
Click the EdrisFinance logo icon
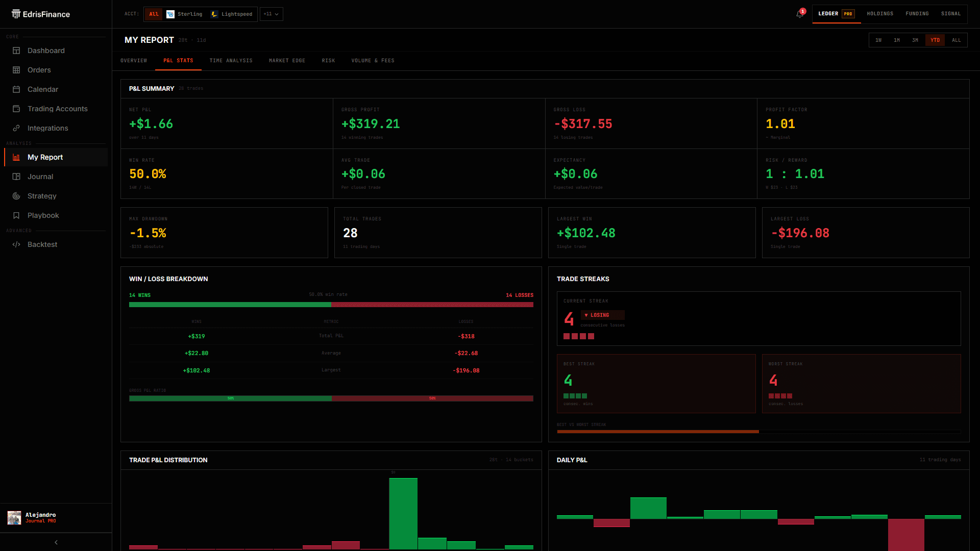point(16,14)
